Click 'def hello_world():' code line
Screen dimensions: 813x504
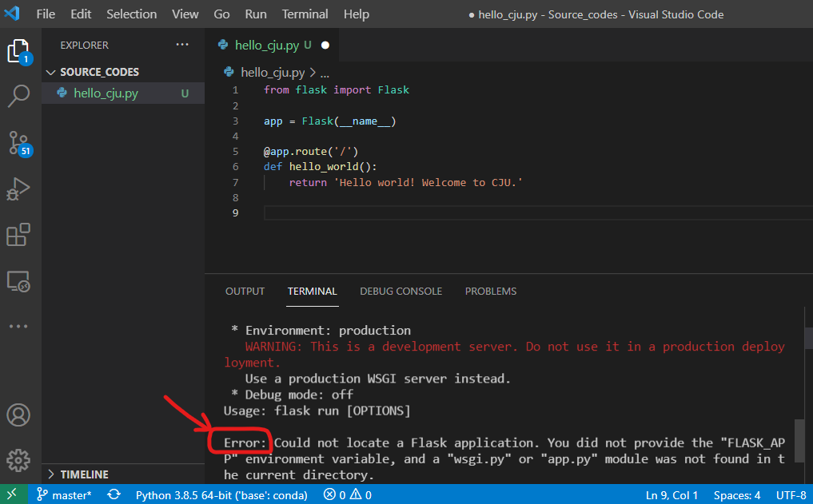pos(321,167)
